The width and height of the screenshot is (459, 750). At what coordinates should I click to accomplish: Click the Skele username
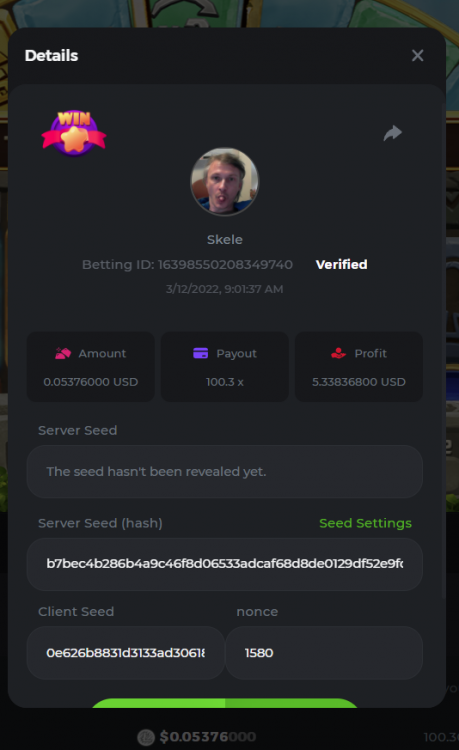[x=225, y=240]
